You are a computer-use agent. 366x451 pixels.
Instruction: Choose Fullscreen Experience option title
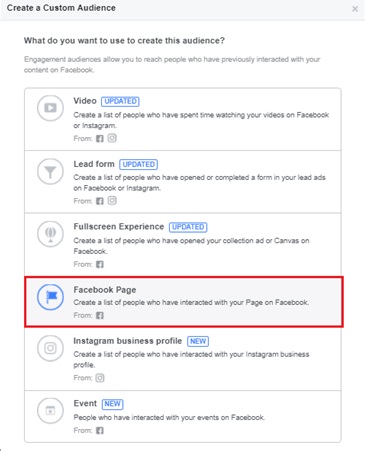119,227
